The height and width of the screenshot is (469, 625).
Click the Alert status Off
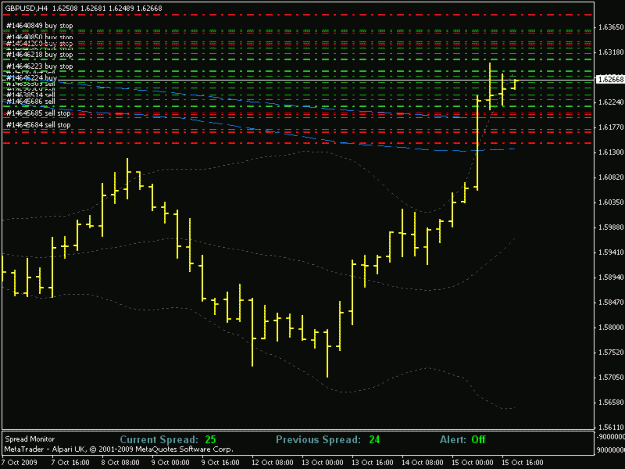point(478,440)
